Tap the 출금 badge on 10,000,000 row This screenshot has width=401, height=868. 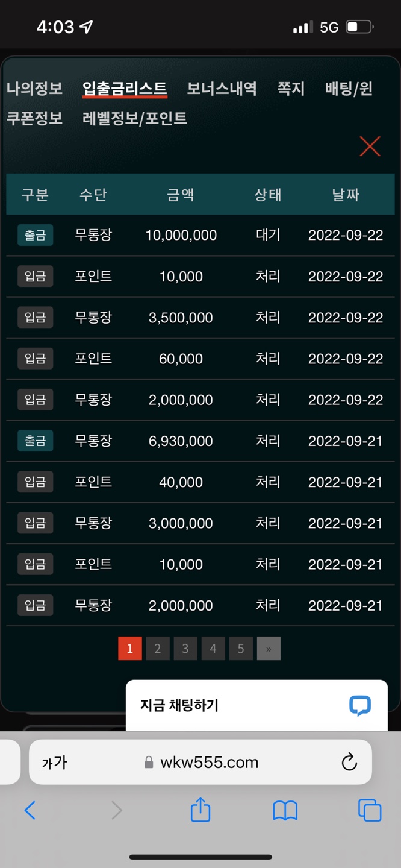coord(36,235)
